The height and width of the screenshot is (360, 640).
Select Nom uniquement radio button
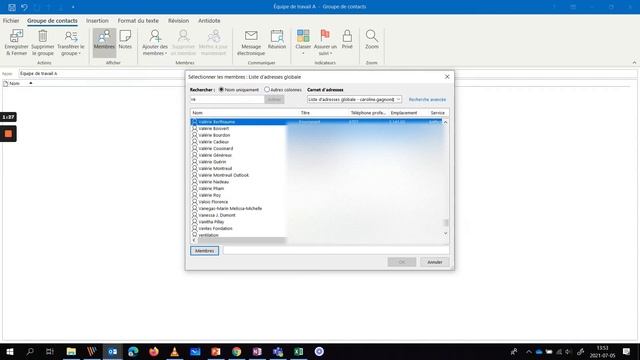coord(221,89)
